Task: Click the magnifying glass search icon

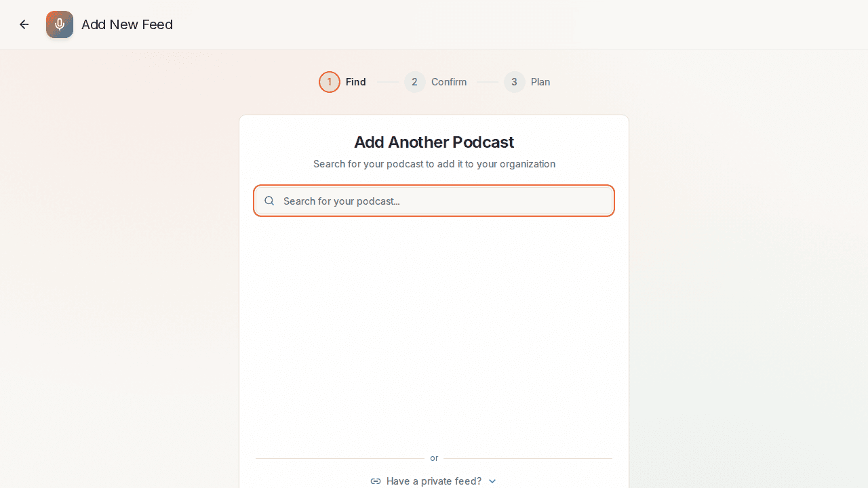Action: pyautogui.click(x=269, y=201)
